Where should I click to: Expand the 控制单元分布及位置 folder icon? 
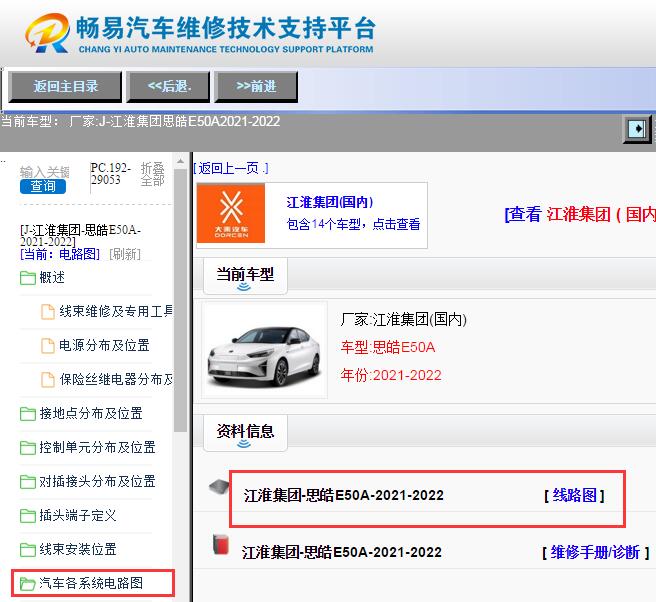pos(28,448)
